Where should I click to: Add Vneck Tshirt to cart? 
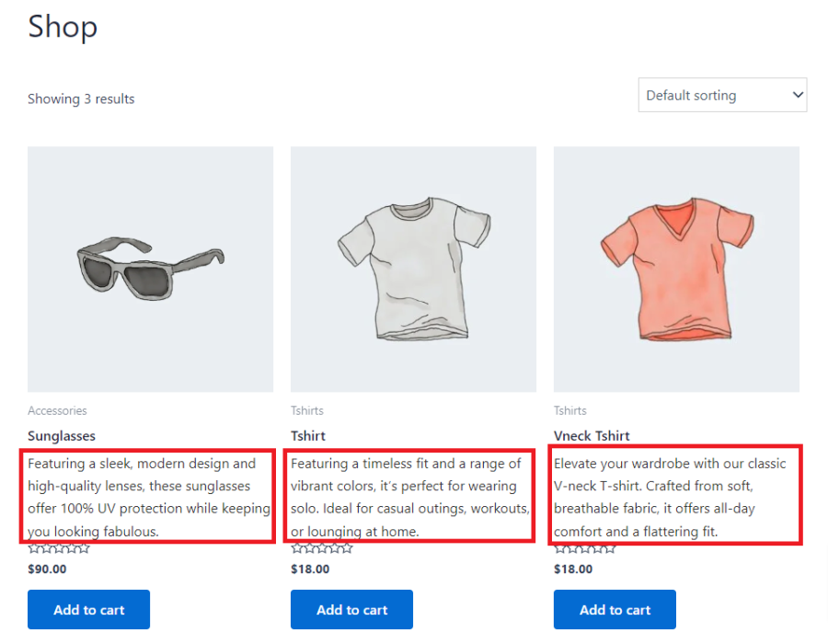tap(615, 609)
